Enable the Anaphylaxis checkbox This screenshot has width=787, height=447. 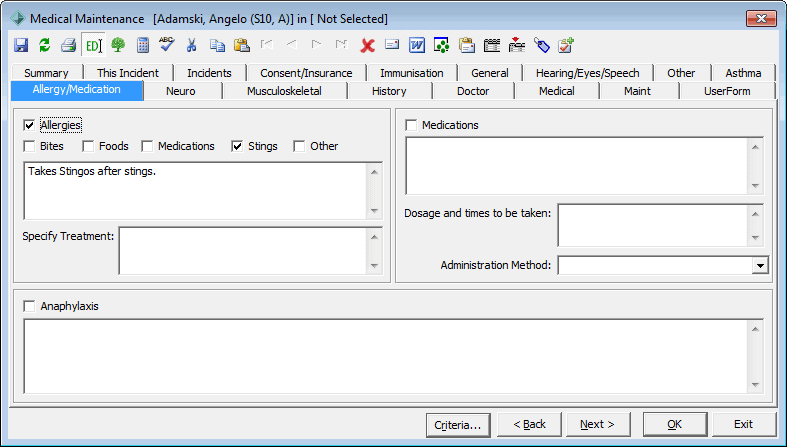pyautogui.click(x=29, y=306)
